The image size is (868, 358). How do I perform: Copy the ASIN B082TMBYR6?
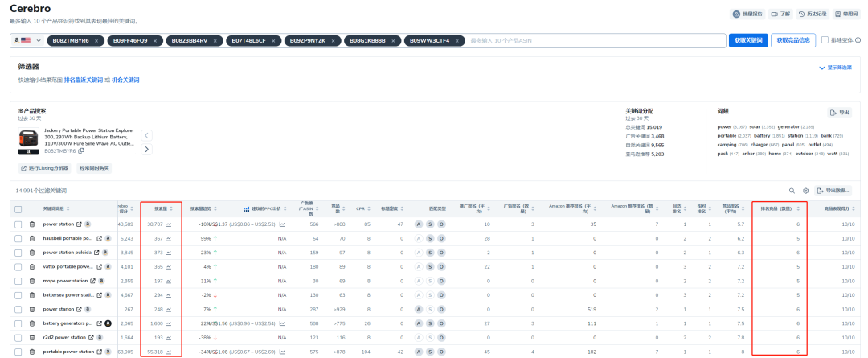(x=81, y=150)
